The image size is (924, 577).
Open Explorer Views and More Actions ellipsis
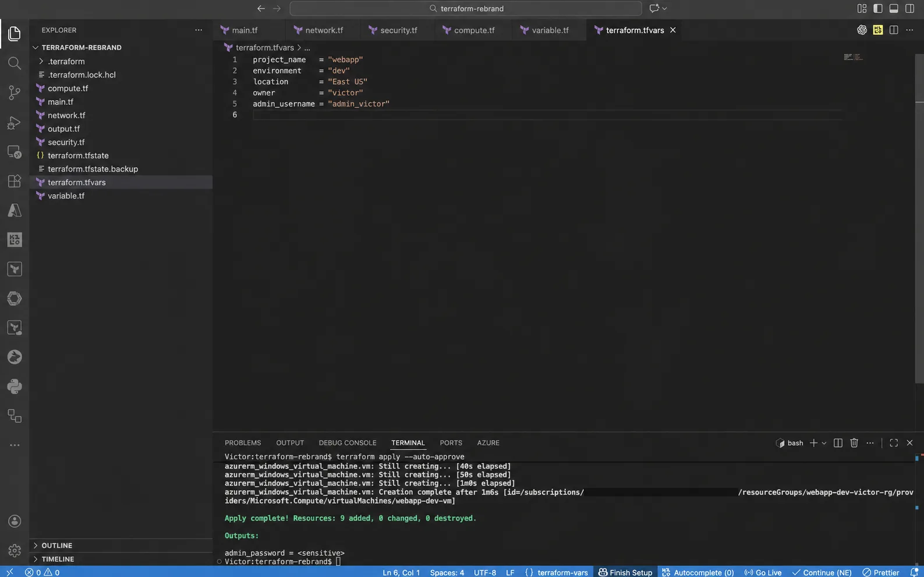(199, 30)
